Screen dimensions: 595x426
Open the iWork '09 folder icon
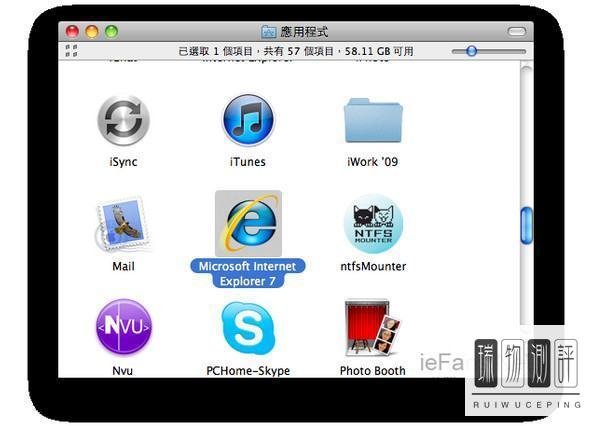[x=373, y=121]
